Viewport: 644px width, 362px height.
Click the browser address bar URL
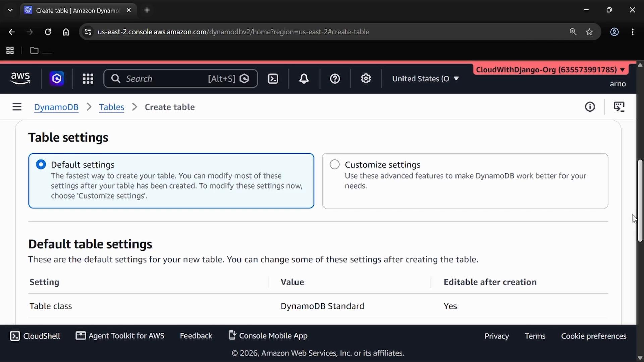click(x=233, y=32)
